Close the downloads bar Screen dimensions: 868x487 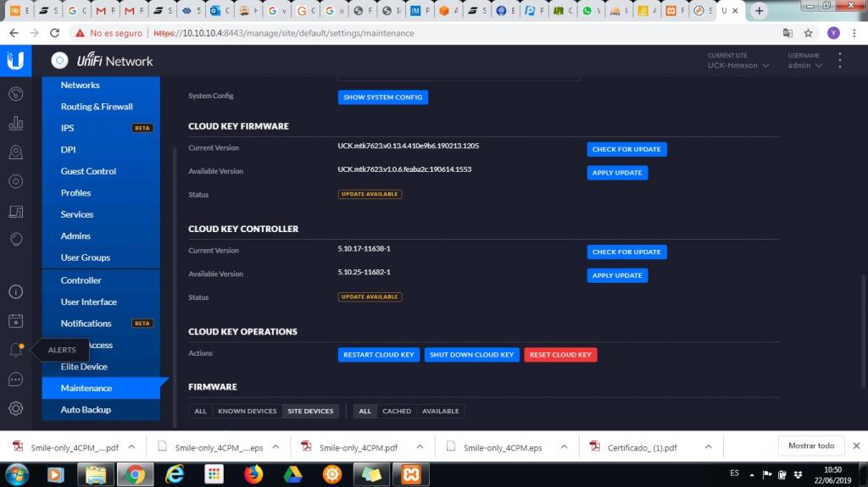click(856, 446)
